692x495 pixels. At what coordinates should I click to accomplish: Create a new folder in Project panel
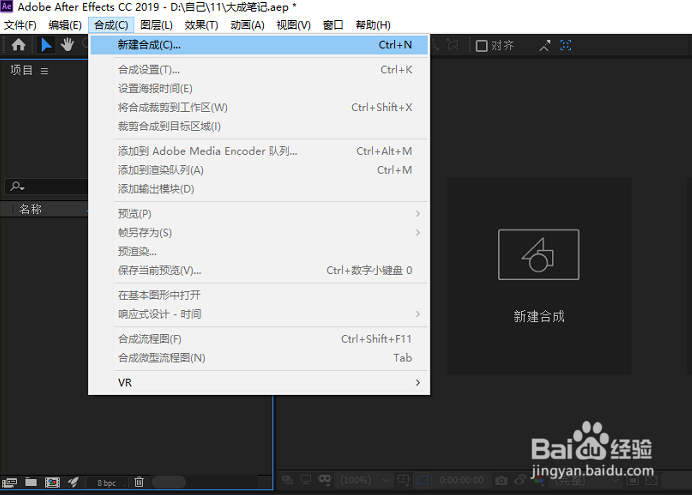coord(31,482)
